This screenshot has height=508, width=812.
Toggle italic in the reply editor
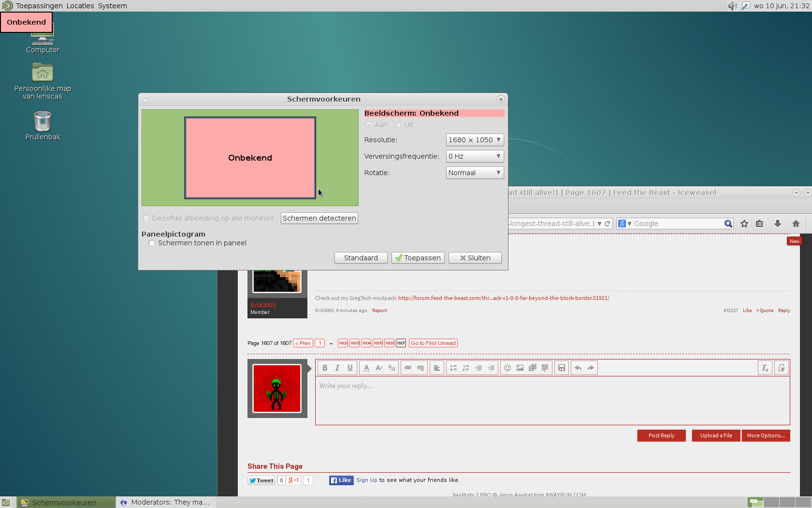click(337, 368)
